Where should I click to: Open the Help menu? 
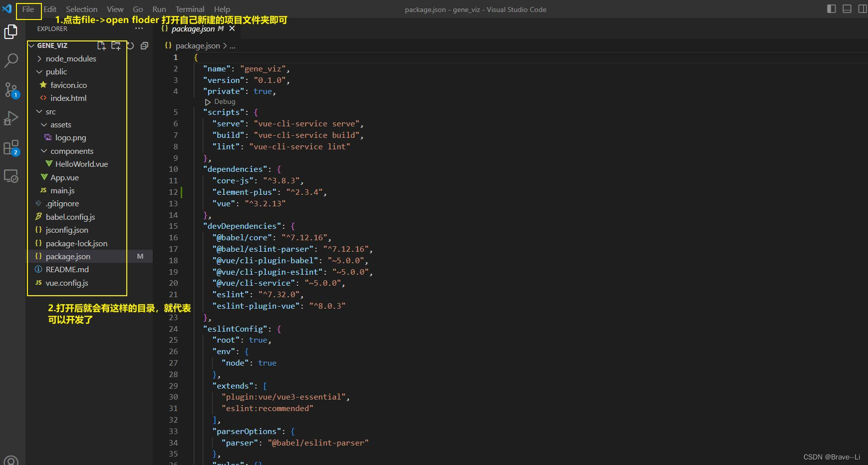pyautogui.click(x=222, y=9)
